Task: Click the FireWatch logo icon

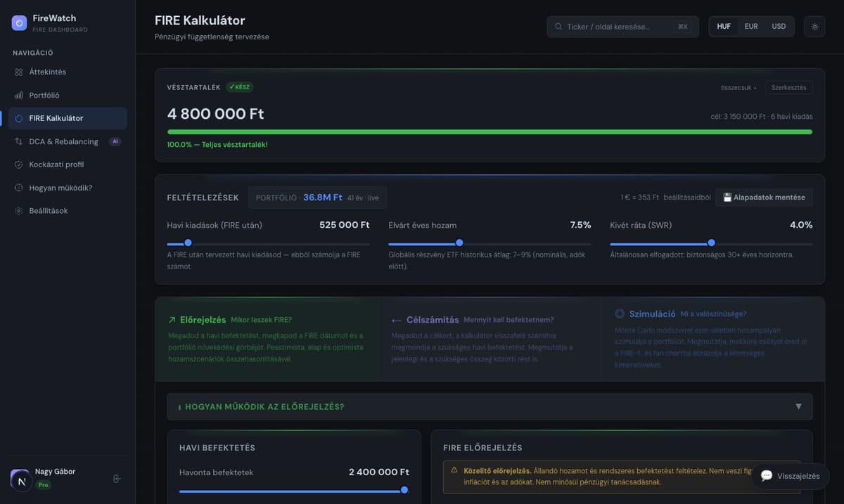Action: pyautogui.click(x=19, y=23)
